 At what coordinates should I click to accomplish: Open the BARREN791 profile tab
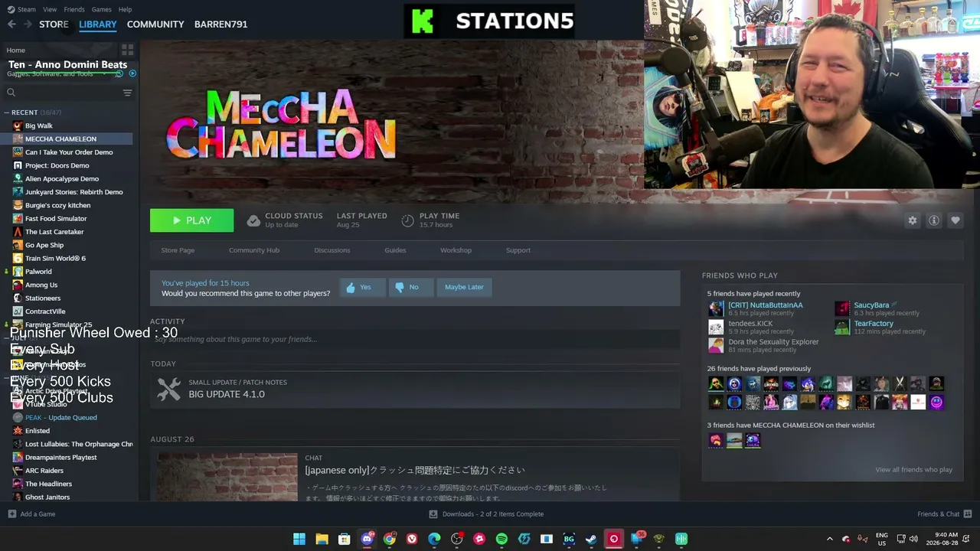220,24
